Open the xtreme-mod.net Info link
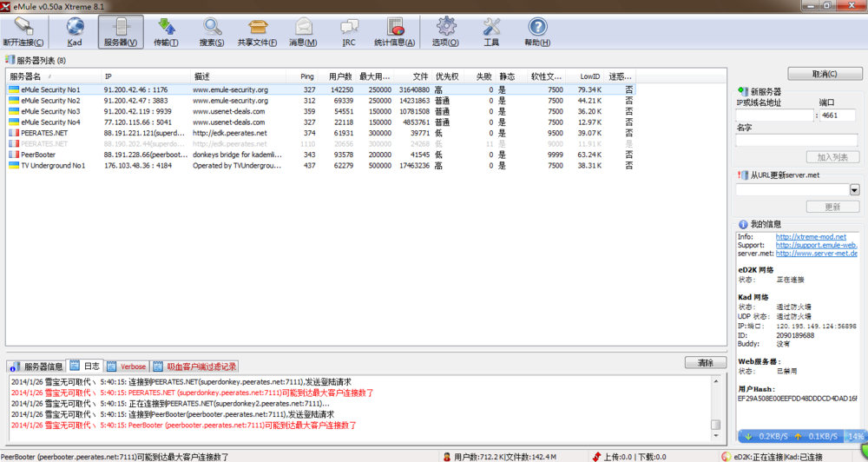 click(811, 236)
